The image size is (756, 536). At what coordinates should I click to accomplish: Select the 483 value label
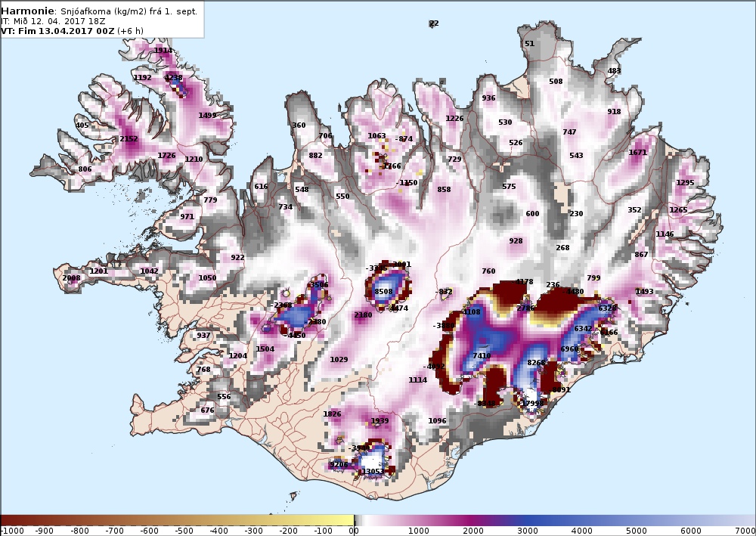point(614,70)
